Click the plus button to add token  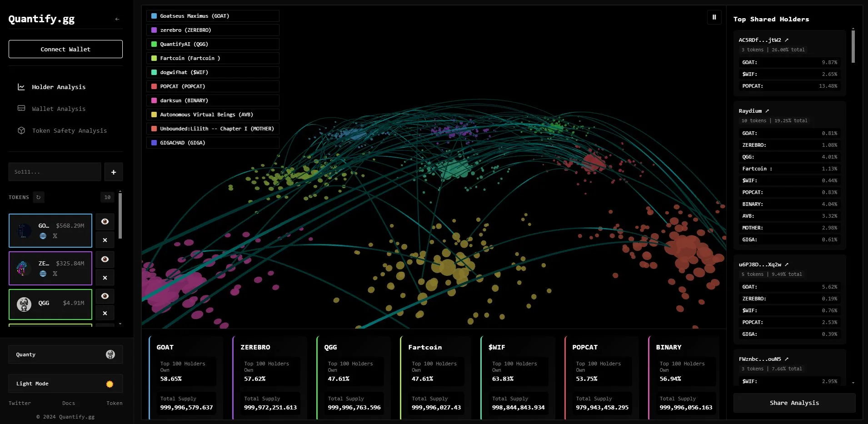click(x=114, y=172)
